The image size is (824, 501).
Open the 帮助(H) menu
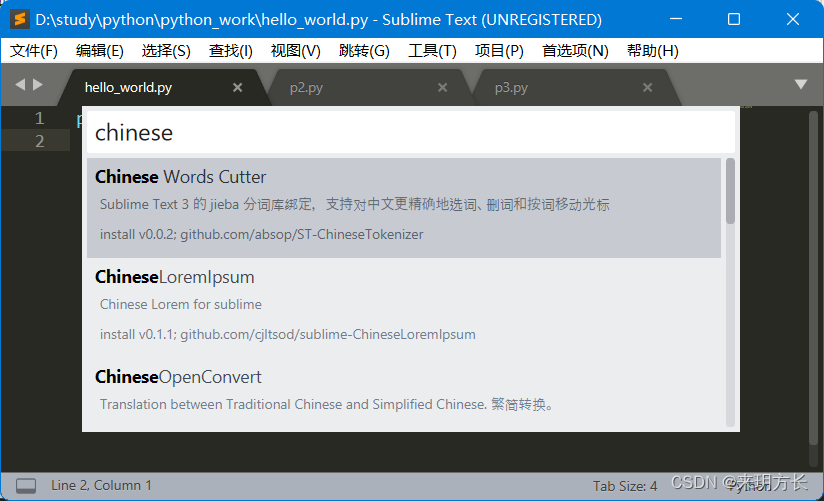pyautogui.click(x=652, y=51)
